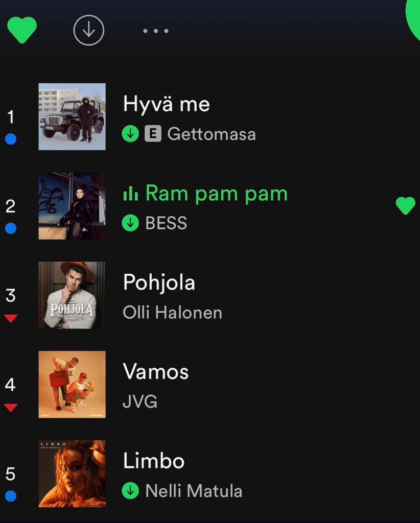Play Pohjola by Olli Halonen
This screenshot has width=420, height=523.
point(159,282)
